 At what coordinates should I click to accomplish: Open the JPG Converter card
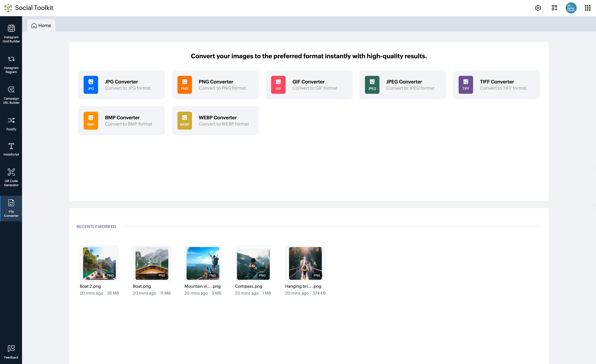pyautogui.click(x=121, y=85)
